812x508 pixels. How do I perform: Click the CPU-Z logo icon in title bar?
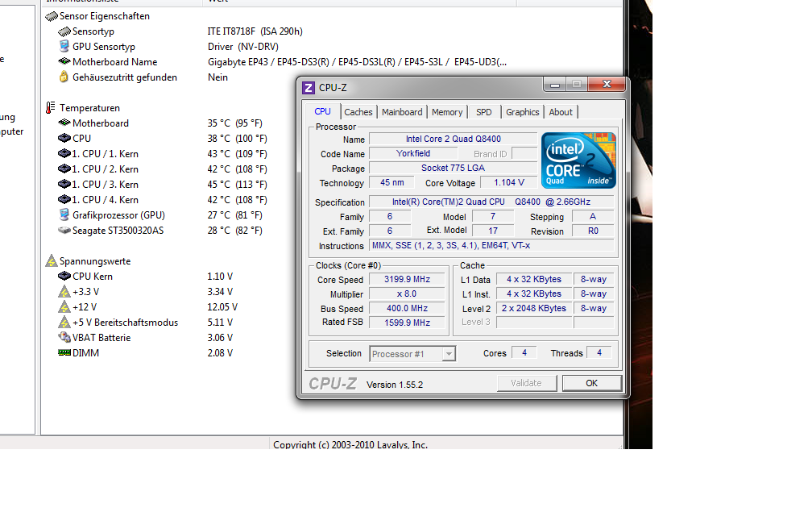(x=308, y=88)
